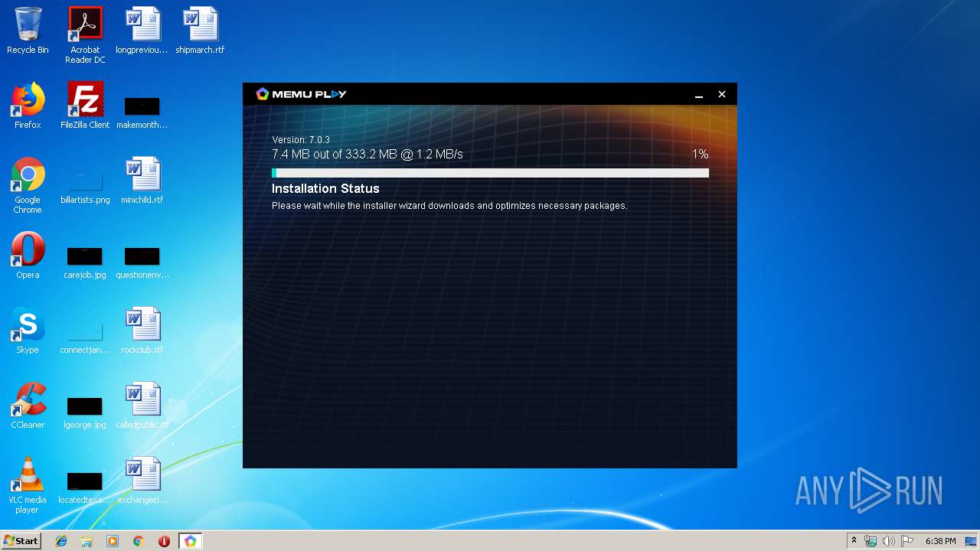
Task: Launch Skype desktop shortcut
Action: click(28, 331)
